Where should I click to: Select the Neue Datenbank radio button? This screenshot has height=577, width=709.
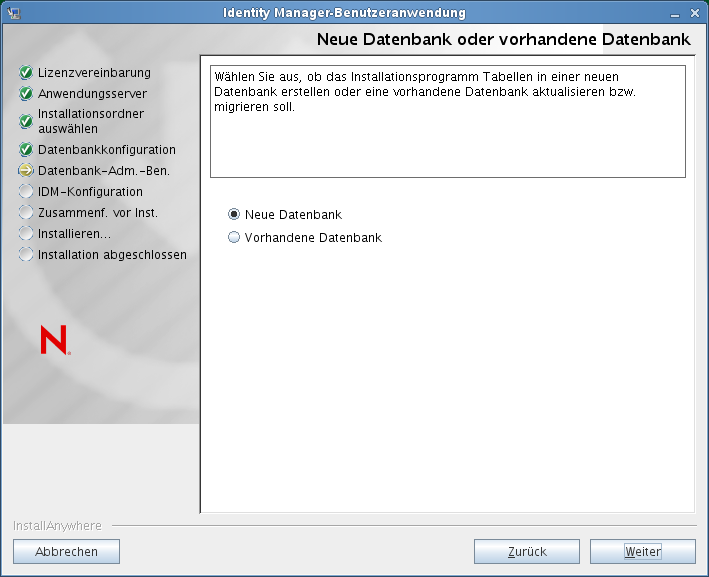pos(234,214)
